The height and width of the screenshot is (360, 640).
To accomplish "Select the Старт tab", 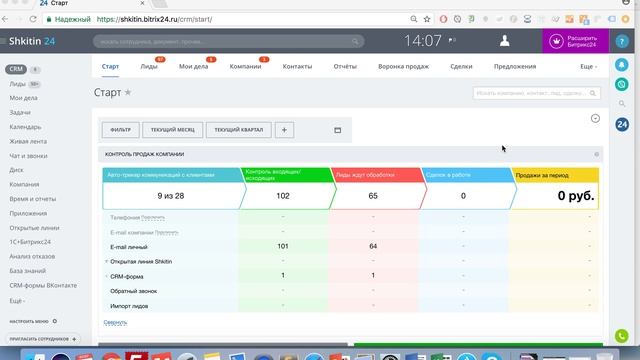I will pos(110,67).
